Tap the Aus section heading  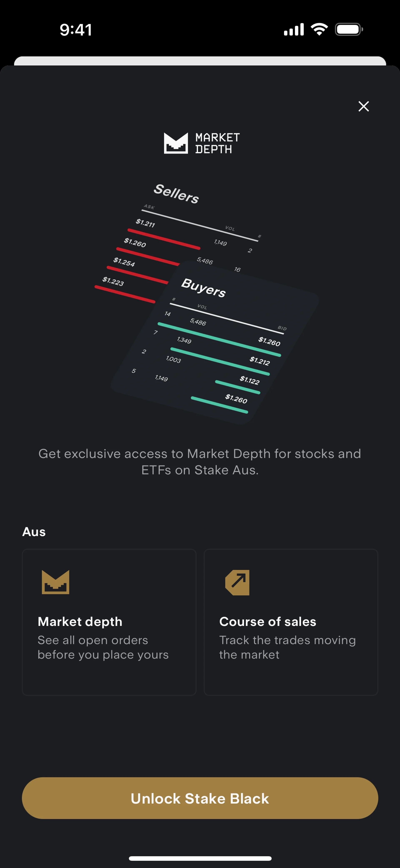pyautogui.click(x=34, y=532)
